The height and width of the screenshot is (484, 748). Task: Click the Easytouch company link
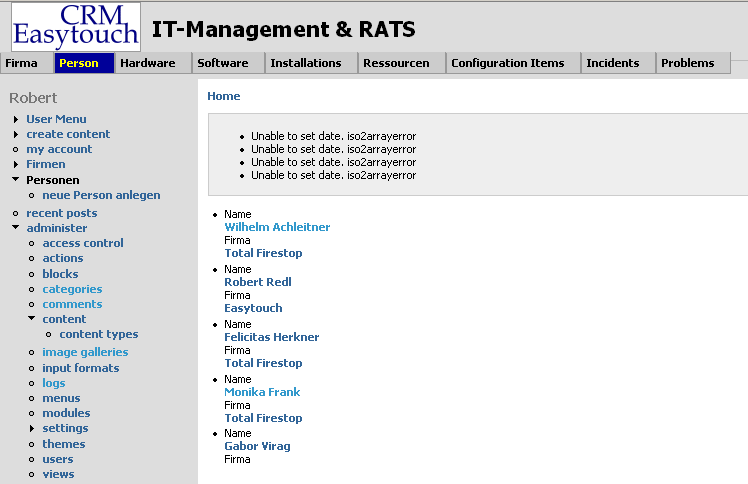click(253, 308)
